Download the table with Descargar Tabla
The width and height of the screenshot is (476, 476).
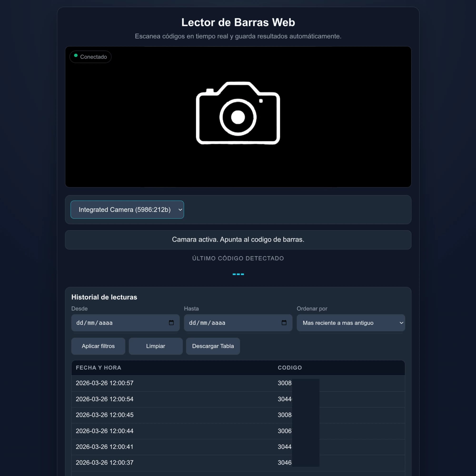click(213, 346)
